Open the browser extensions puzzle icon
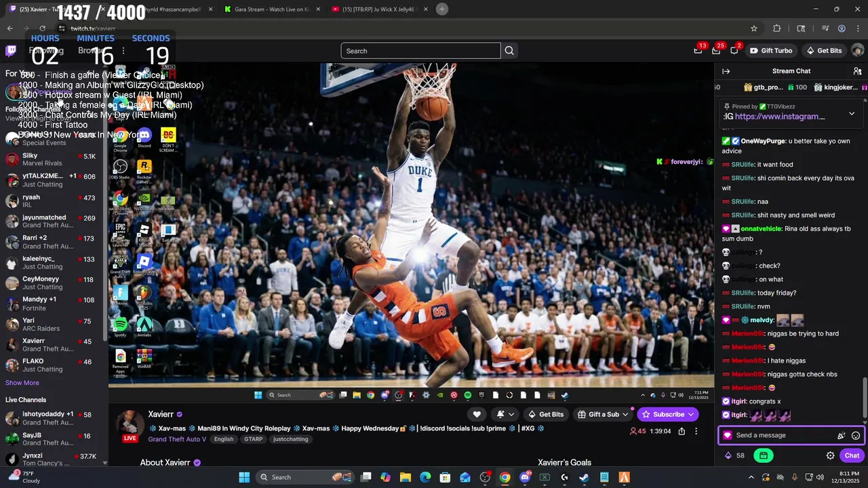 [777, 28]
